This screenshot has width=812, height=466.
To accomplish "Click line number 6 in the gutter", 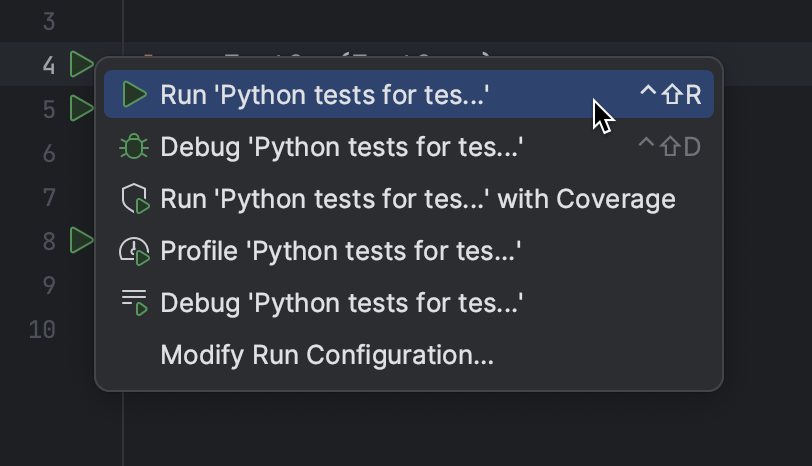I will pyautogui.click(x=49, y=153).
